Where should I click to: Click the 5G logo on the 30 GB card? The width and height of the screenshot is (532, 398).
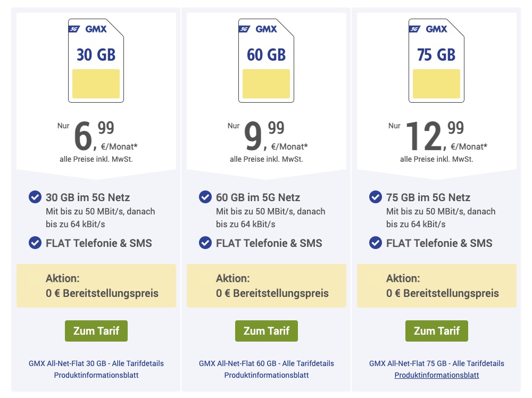(76, 30)
